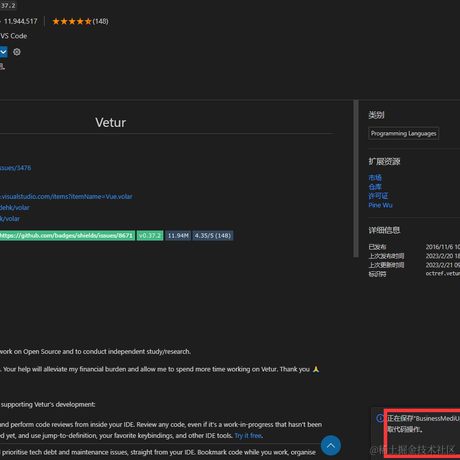Click the 4.35/5 (148) rating badge
The height and width of the screenshot is (460, 460).
pos(213,236)
